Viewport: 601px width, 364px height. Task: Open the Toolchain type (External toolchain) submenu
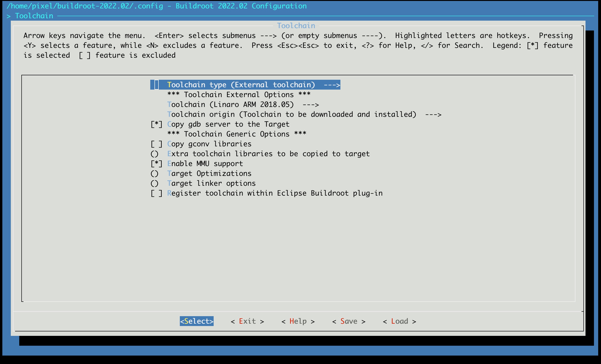[x=245, y=85]
